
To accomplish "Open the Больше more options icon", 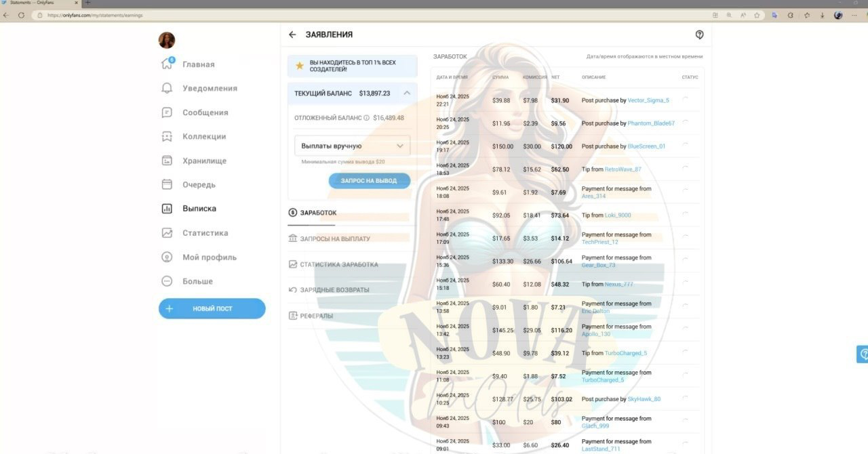I will pyautogui.click(x=167, y=281).
